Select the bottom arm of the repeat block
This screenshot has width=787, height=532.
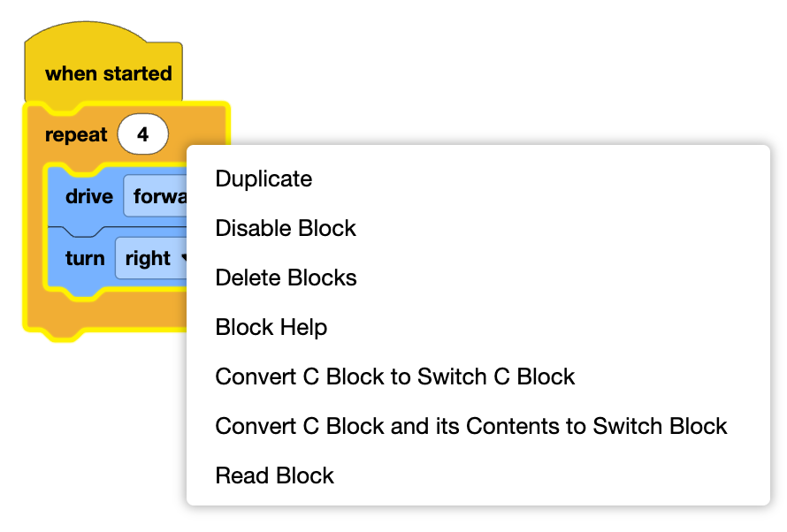click(x=106, y=315)
